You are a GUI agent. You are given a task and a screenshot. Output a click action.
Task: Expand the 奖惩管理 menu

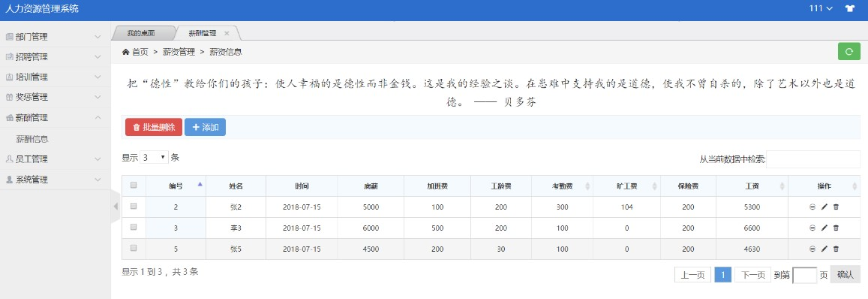tap(56, 97)
